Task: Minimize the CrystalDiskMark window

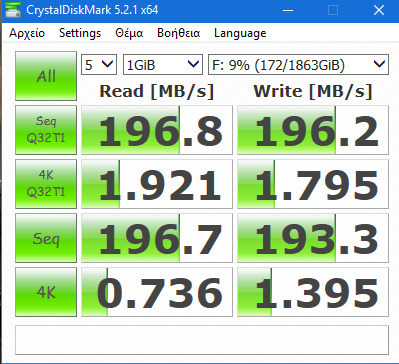Action: point(288,10)
